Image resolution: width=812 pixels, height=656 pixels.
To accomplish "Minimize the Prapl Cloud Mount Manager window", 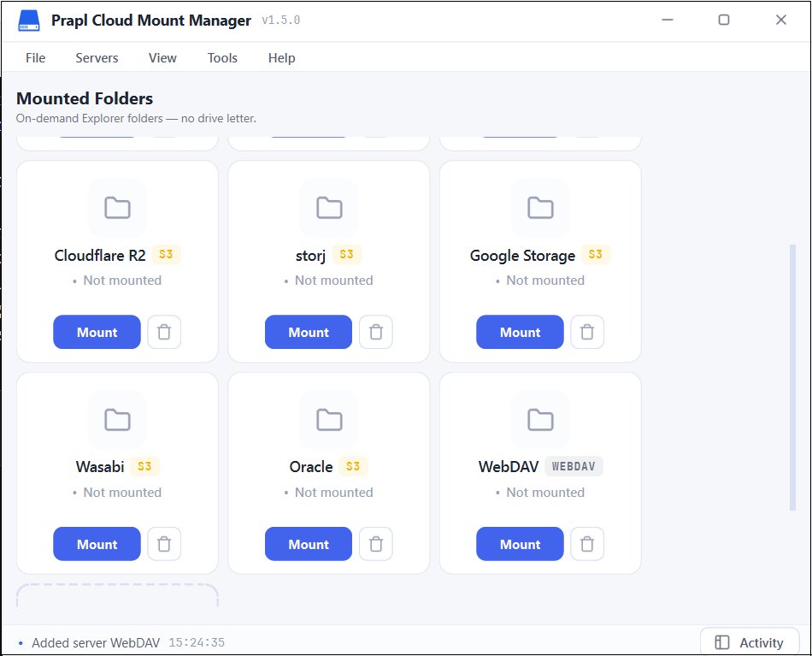I will click(x=668, y=20).
